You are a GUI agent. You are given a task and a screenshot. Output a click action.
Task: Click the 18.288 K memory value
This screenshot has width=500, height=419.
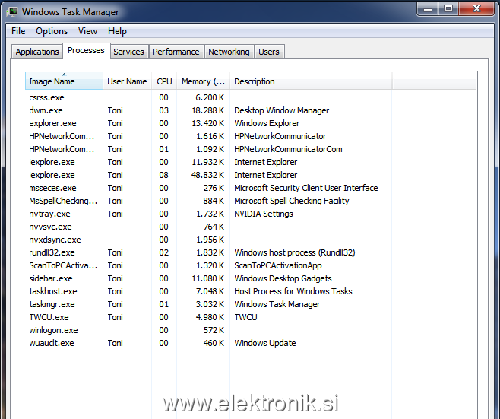coord(208,110)
